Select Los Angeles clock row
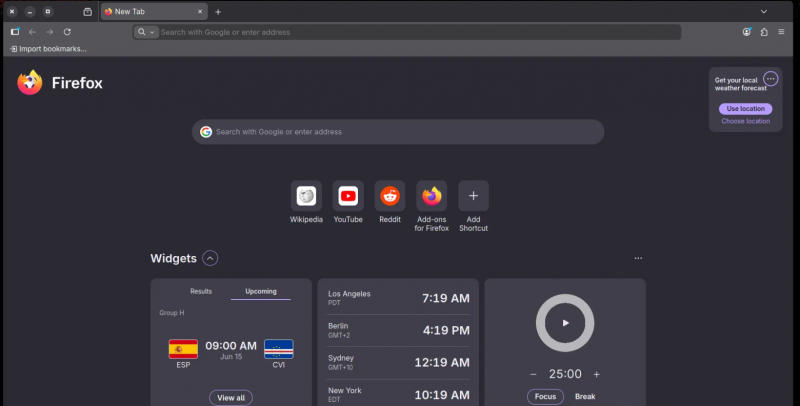800x406 pixels. [x=398, y=298]
